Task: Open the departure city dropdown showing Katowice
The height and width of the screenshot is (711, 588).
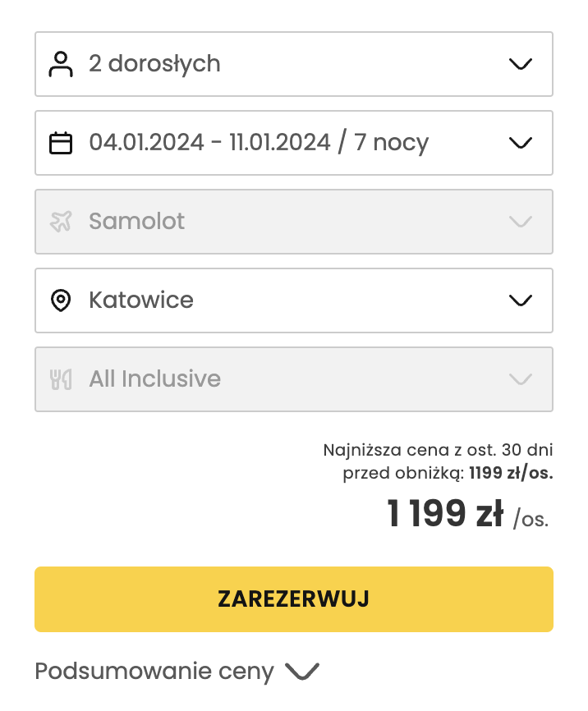Action: (521, 300)
